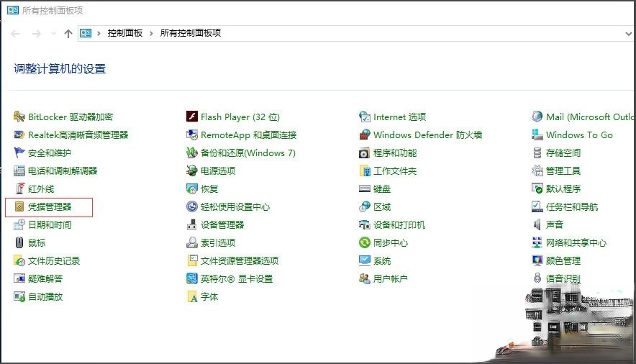
Task: Open the 设备管理器 link text
Action: pyautogui.click(x=222, y=224)
